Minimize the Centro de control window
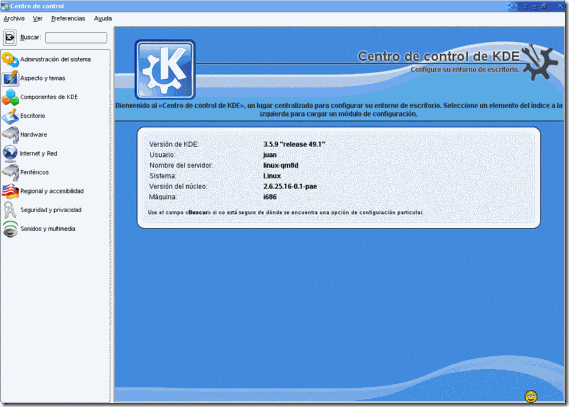The height and width of the screenshot is (407, 569). point(535,6)
